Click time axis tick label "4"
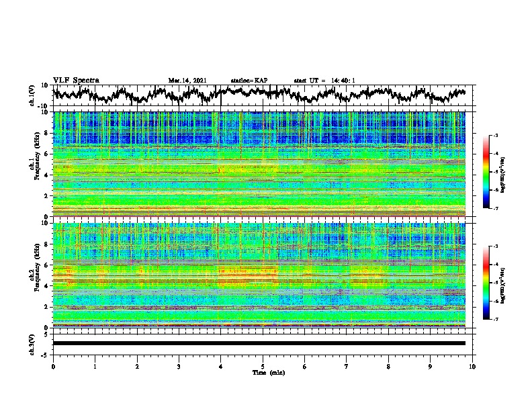 tap(221, 367)
